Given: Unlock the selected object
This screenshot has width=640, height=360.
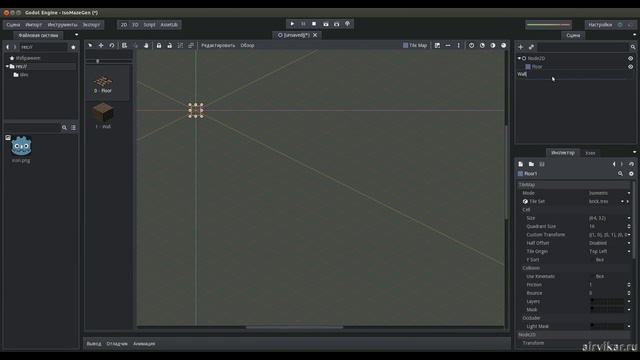Looking at the screenshot, I should click(169, 45).
